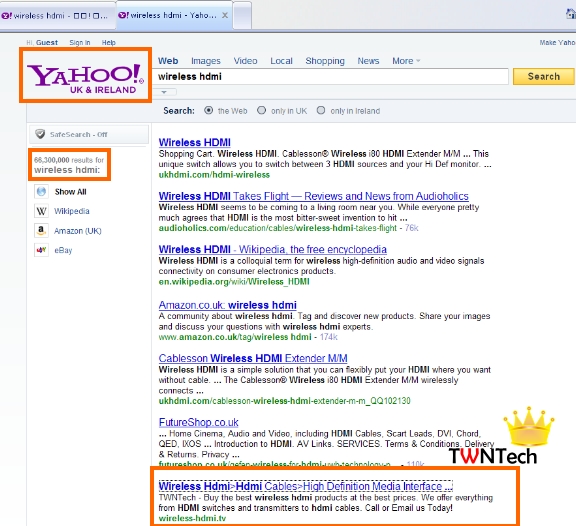
Task: Open the Amazon.co.uk wireless hdmi result
Action: (227, 305)
